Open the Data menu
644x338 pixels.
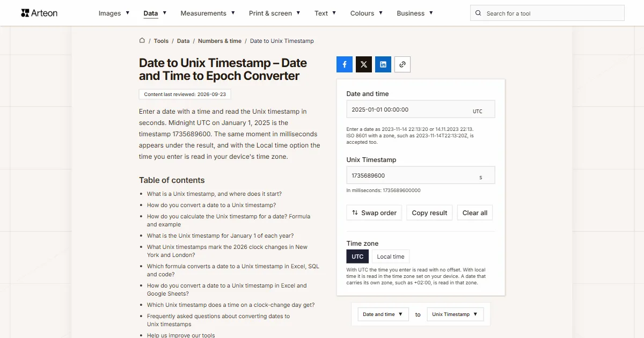(x=155, y=13)
